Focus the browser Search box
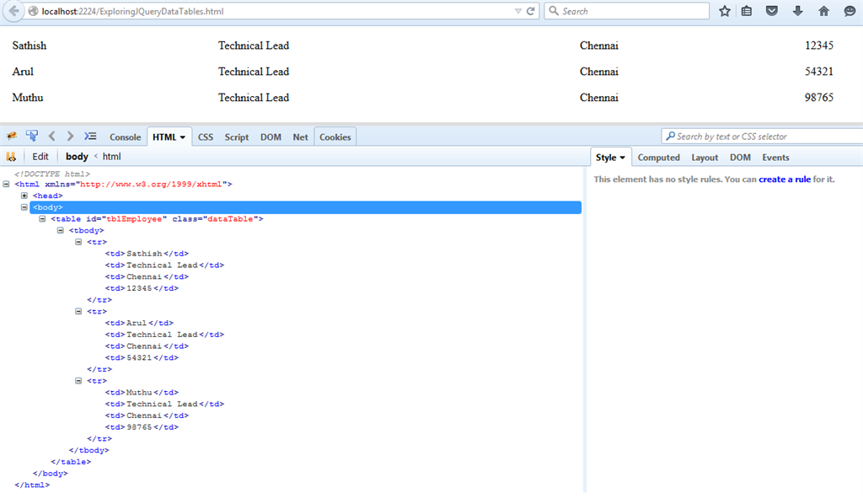Image resolution: width=863 pixels, height=504 pixels. (626, 11)
